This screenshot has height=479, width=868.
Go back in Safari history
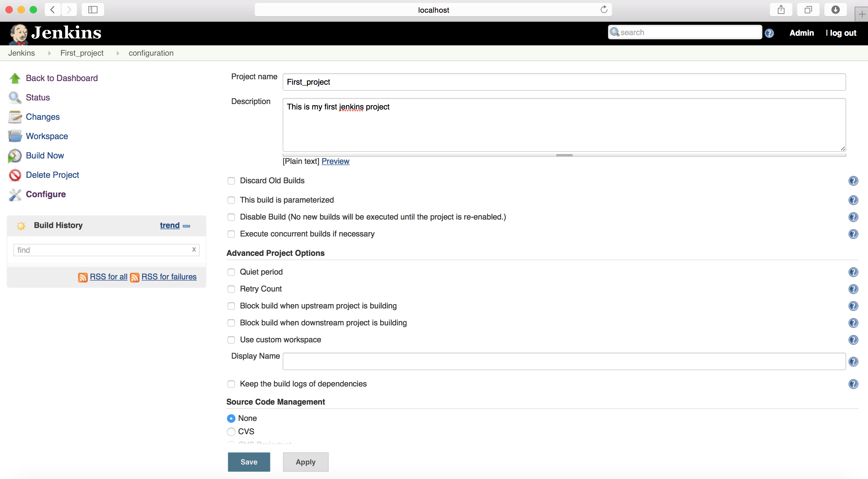(x=53, y=10)
